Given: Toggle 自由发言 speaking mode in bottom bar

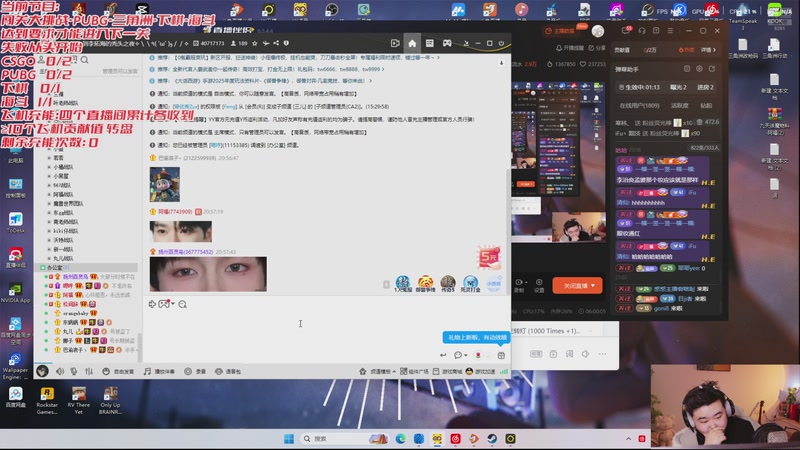Looking at the screenshot, I should click(118, 371).
